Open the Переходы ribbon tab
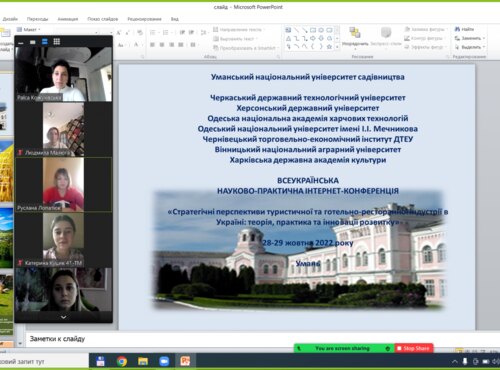Screen dimensions: 500x370 tap(37, 19)
